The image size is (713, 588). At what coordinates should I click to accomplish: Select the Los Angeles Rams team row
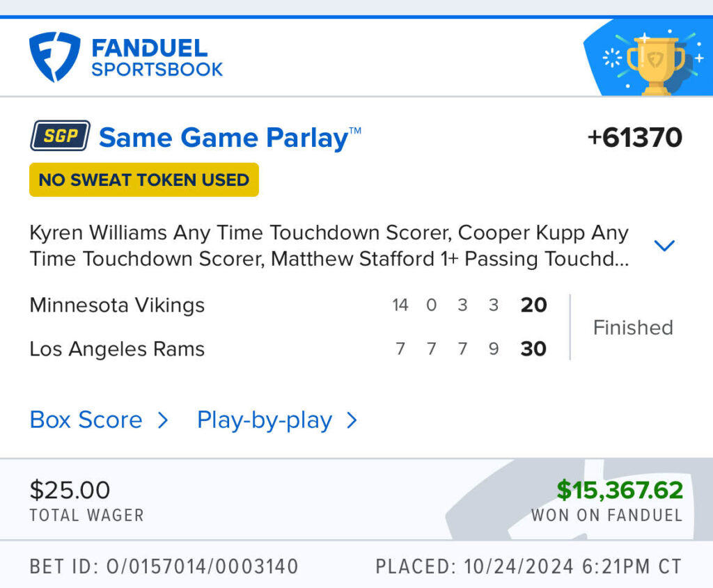click(x=117, y=349)
